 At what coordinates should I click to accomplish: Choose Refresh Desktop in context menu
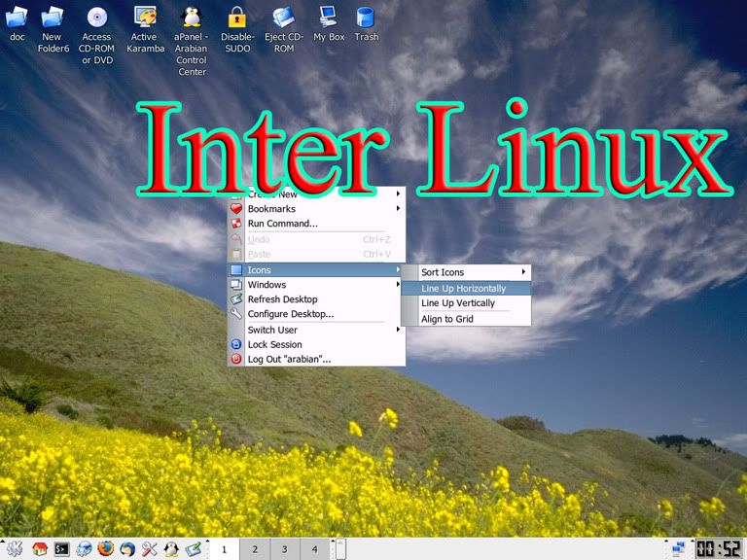click(x=316, y=299)
